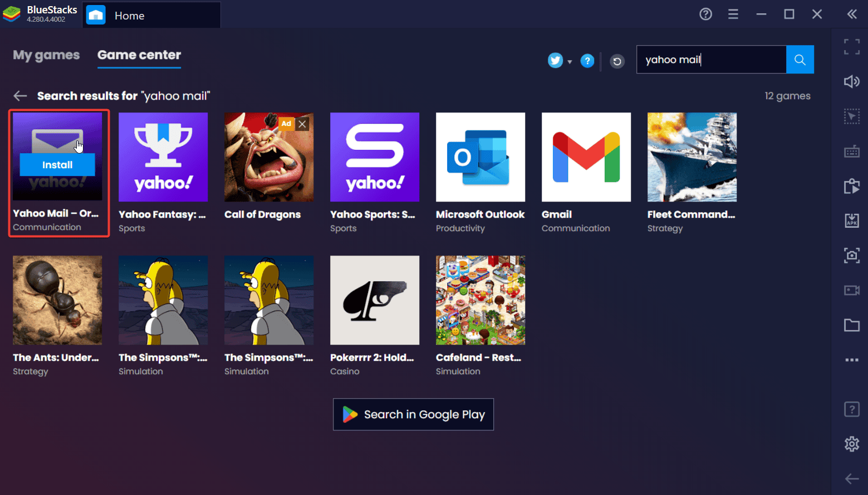The width and height of the screenshot is (868, 495).
Task: Click the Casino category label
Action: click(x=345, y=371)
